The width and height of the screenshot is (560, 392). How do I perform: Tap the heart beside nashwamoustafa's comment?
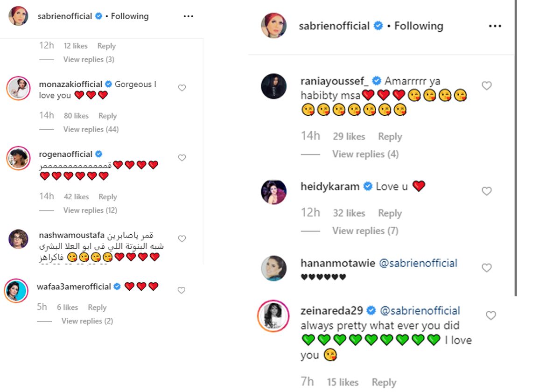pyautogui.click(x=182, y=239)
